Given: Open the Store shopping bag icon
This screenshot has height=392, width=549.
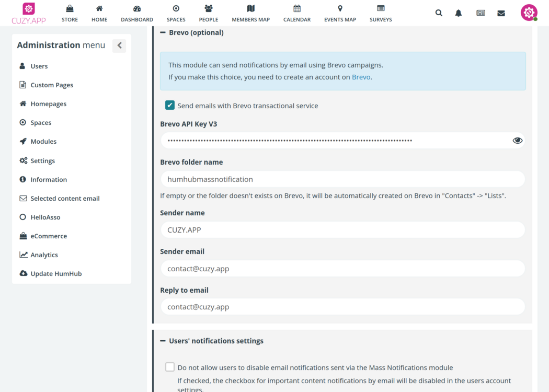Looking at the screenshot, I should coord(70,8).
